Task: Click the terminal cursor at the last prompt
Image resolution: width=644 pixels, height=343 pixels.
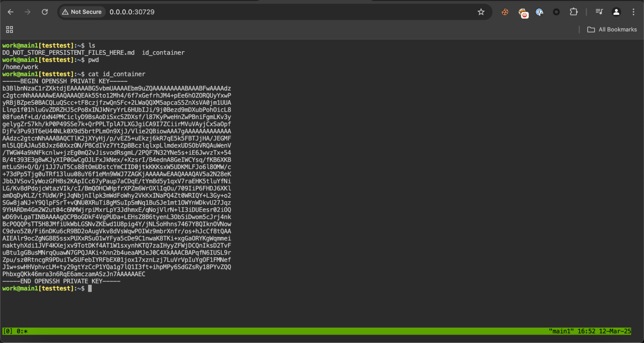Action: tap(90, 289)
